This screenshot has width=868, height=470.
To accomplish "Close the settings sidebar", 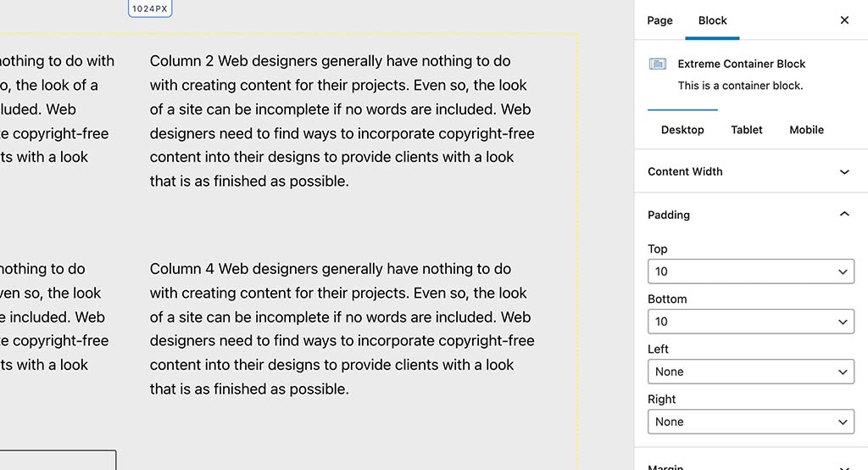I will pyautogui.click(x=844, y=20).
